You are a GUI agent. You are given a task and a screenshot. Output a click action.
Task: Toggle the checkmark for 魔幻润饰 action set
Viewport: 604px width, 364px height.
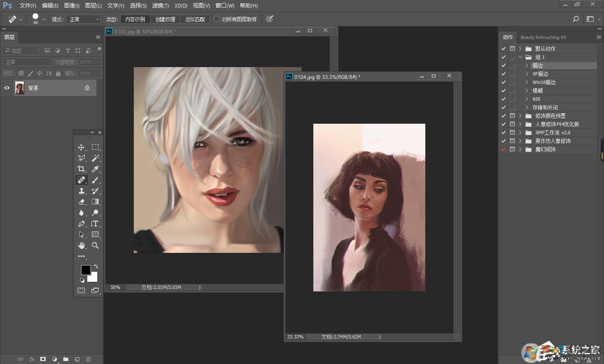coord(503,149)
